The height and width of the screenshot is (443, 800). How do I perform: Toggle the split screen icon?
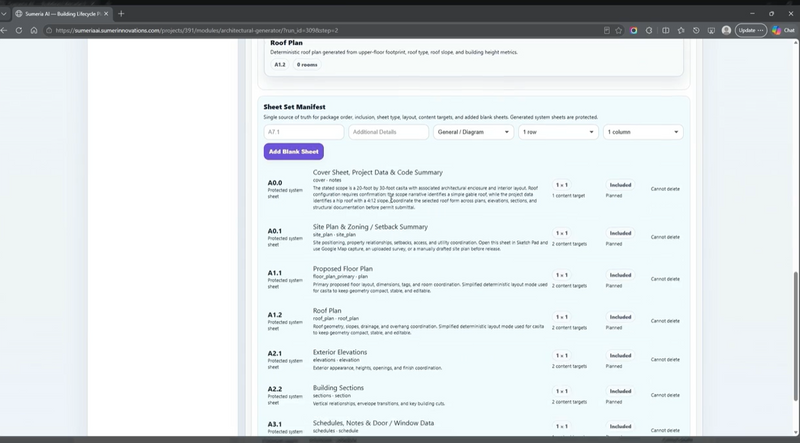click(665, 30)
